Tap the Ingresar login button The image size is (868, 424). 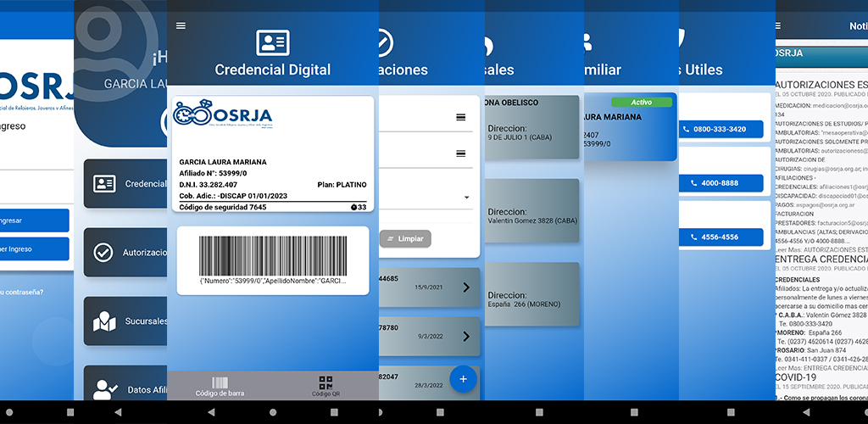(34, 220)
